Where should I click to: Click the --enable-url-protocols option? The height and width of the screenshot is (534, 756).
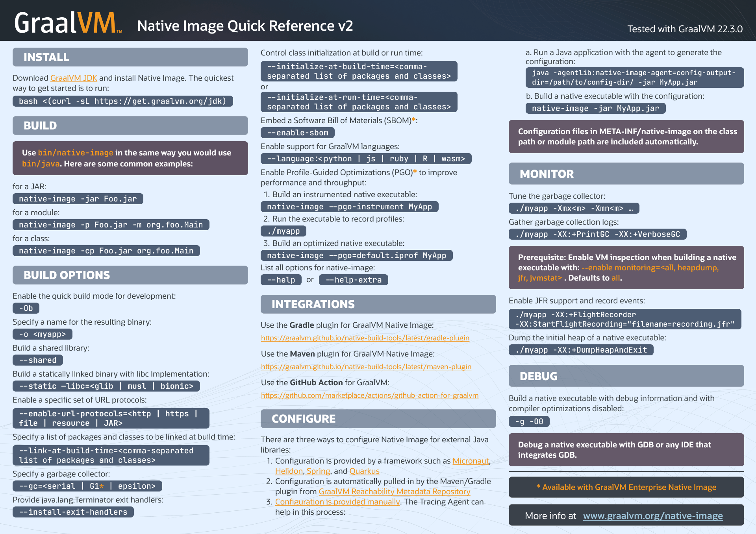coord(111,418)
